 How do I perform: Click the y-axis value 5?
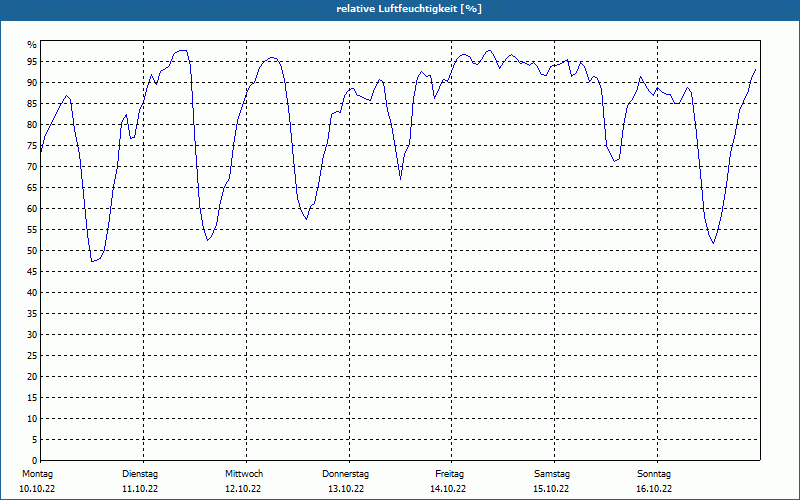coord(34,440)
